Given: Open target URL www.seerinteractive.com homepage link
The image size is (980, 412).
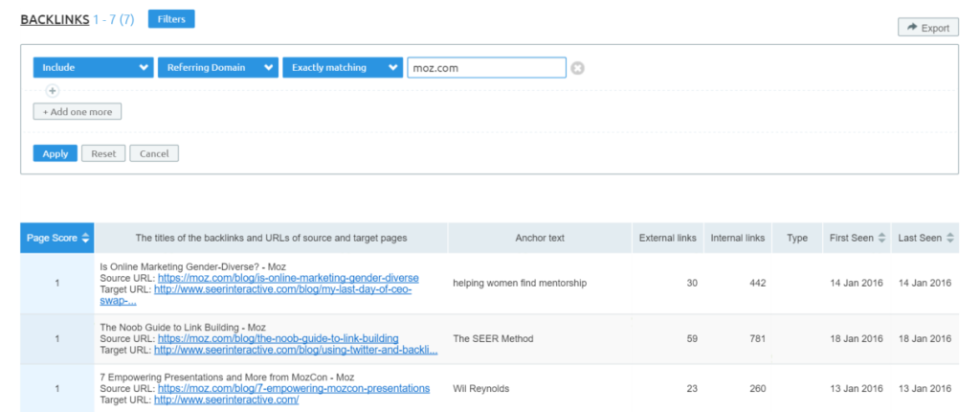Looking at the screenshot, I should click(x=226, y=401).
